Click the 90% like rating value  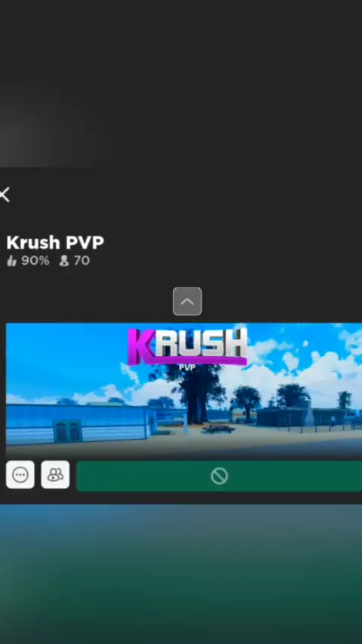click(x=35, y=261)
